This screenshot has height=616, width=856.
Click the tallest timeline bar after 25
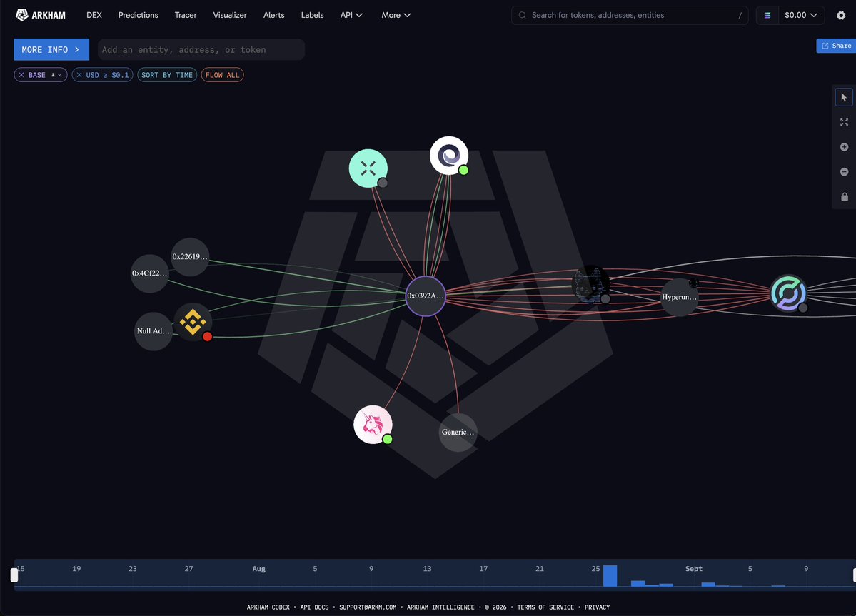pyautogui.click(x=610, y=576)
